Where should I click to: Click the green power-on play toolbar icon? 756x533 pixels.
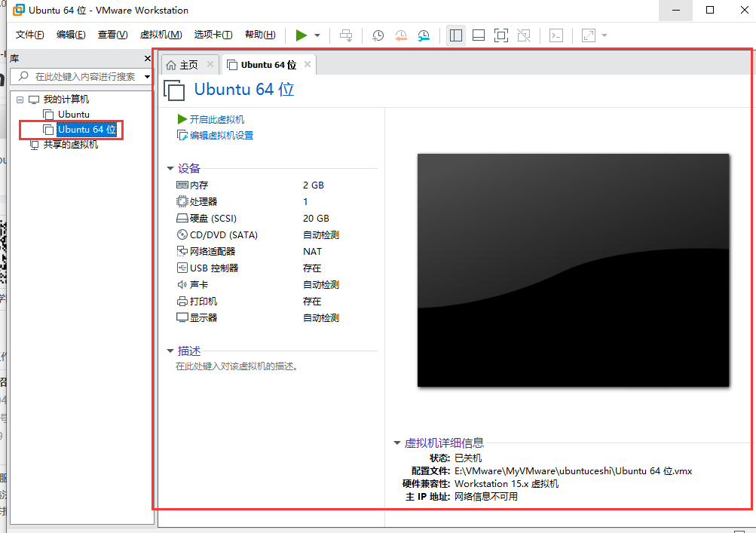click(x=301, y=35)
